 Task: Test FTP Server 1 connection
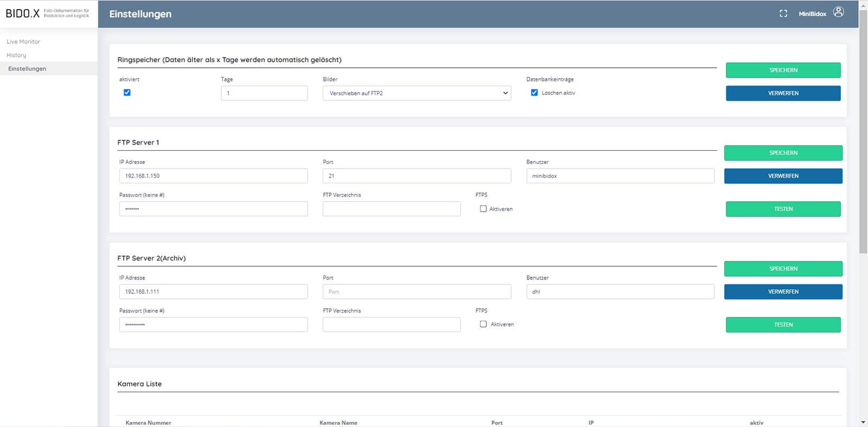[x=783, y=209]
